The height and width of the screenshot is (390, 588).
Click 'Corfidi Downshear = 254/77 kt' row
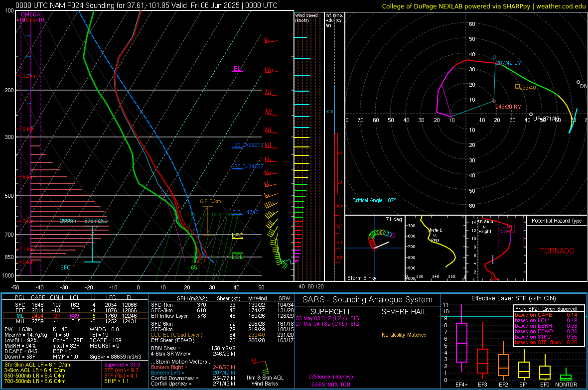193,378
